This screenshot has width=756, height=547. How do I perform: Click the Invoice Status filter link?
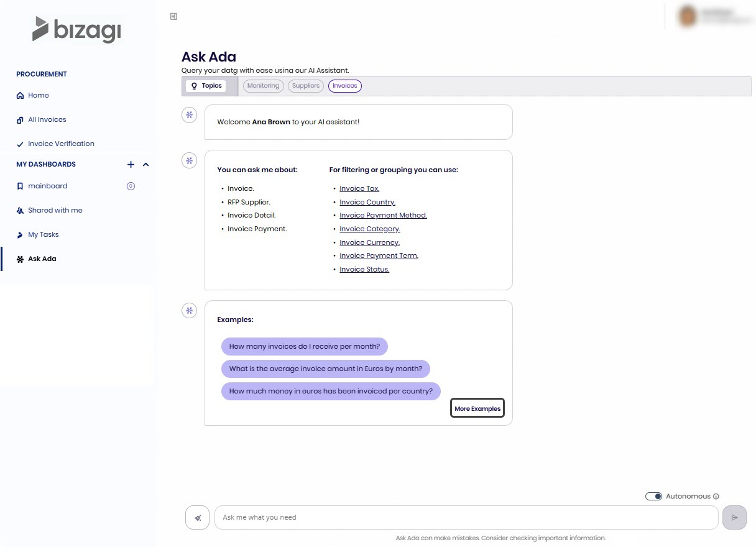point(364,269)
